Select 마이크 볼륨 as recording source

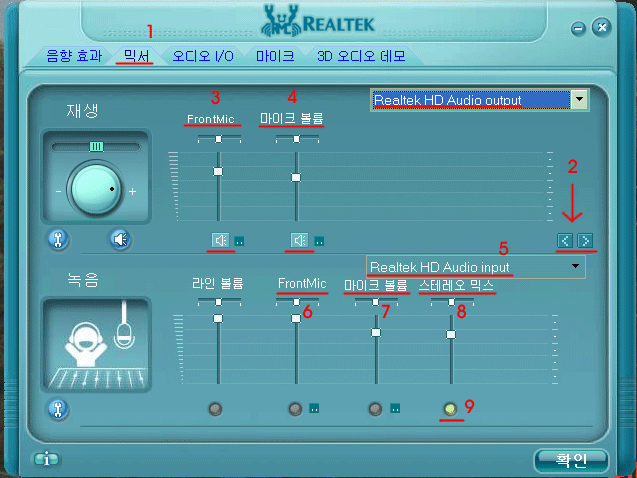click(375, 409)
